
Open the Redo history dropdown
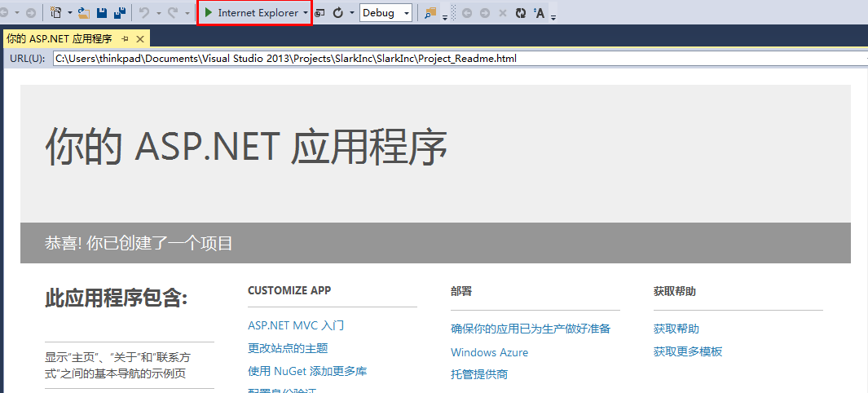pyautogui.click(x=187, y=13)
